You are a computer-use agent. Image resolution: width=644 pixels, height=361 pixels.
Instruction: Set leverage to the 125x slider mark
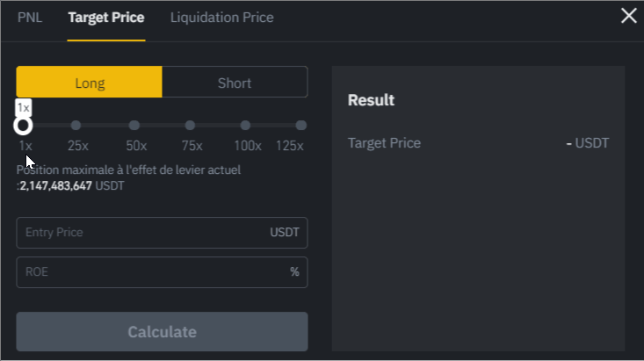301,126
